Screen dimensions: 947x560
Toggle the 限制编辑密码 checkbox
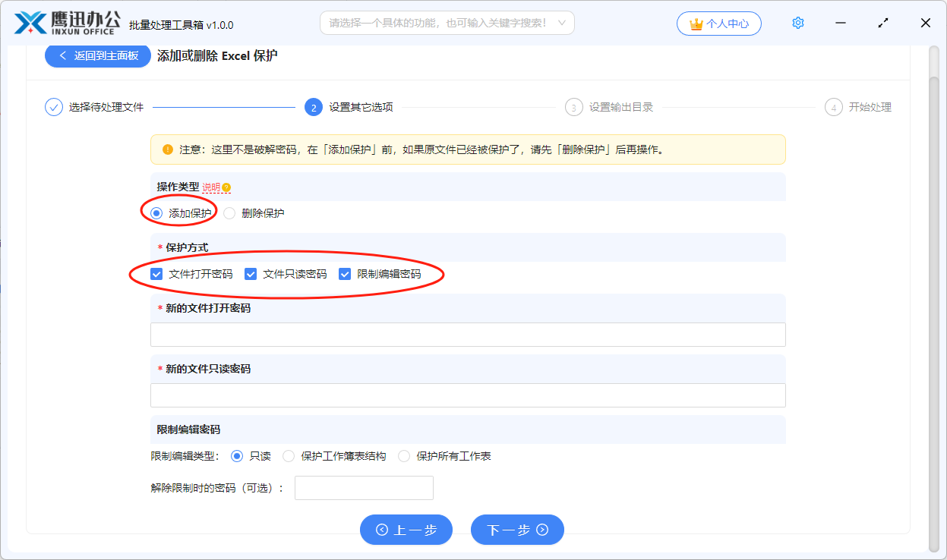pyautogui.click(x=346, y=274)
